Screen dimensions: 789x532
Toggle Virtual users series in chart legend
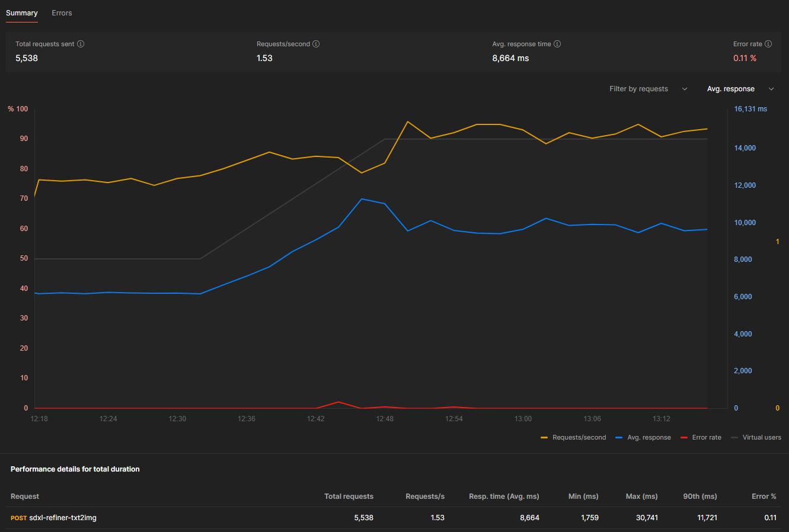756,437
